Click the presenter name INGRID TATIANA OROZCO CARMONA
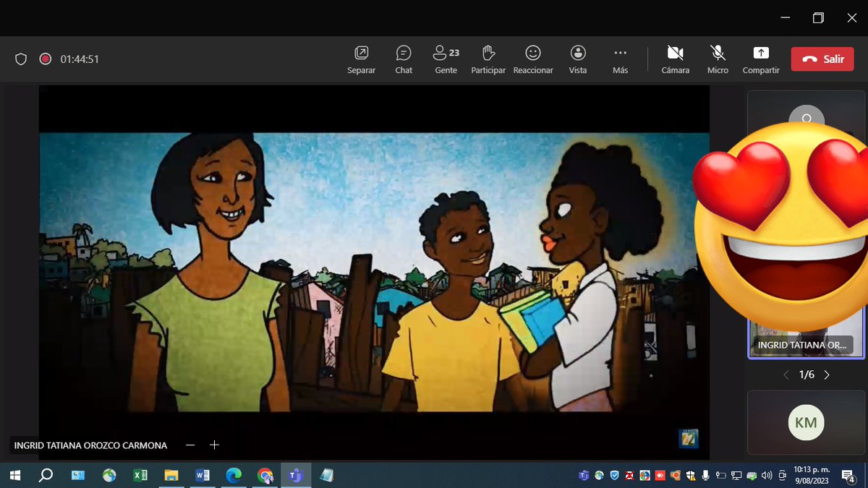The image size is (868, 488). pyautogui.click(x=90, y=445)
